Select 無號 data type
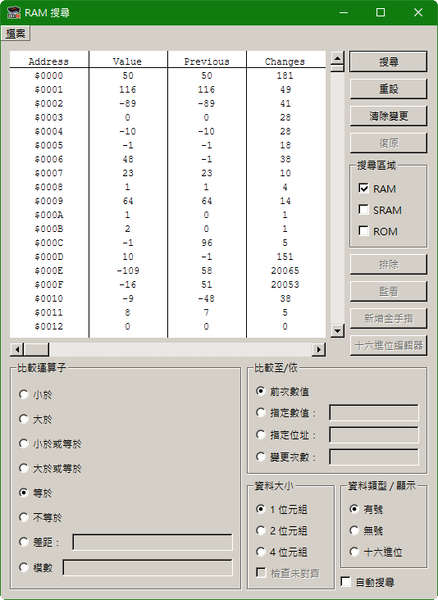438x600 pixels. pyautogui.click(x=354, y=530)
